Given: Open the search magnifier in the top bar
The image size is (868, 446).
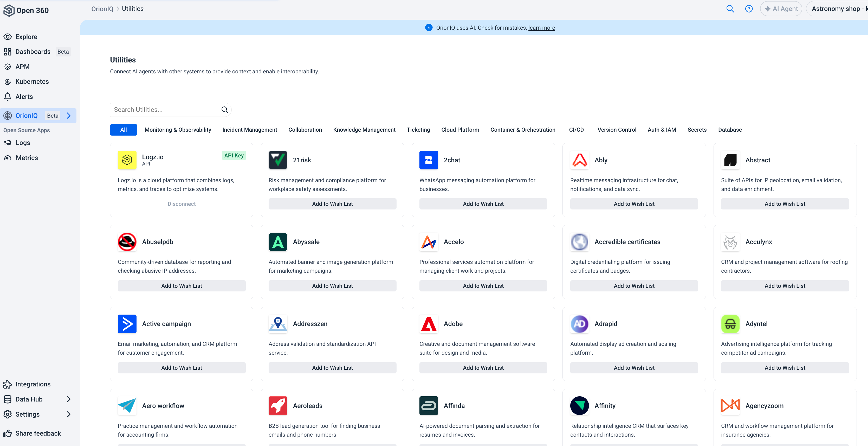Looking at the screenshot, I should pos(730,9).
